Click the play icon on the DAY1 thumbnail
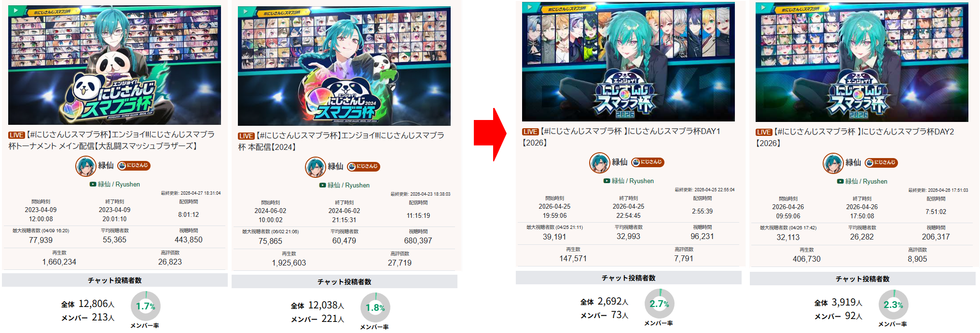This screenshot has width=980, height=333. pyautogui.click(x=530, y=7)
